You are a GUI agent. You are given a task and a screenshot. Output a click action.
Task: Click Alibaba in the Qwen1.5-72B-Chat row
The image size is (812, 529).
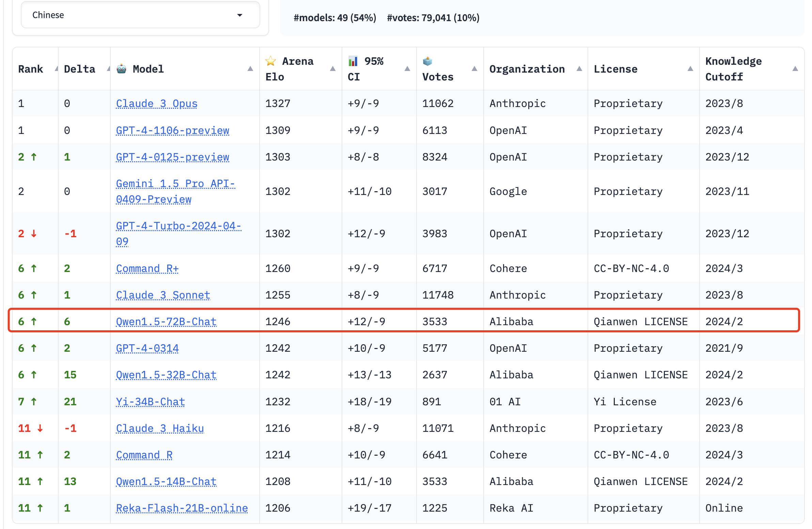511,322
